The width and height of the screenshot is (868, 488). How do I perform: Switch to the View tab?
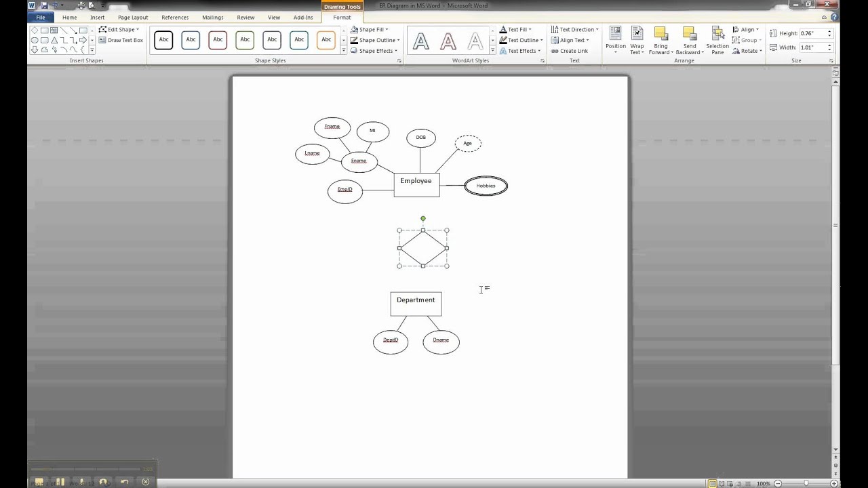point(274,18)
